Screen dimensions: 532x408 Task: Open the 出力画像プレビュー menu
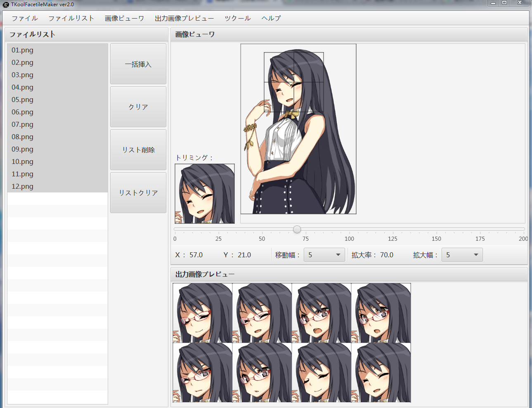184,18
